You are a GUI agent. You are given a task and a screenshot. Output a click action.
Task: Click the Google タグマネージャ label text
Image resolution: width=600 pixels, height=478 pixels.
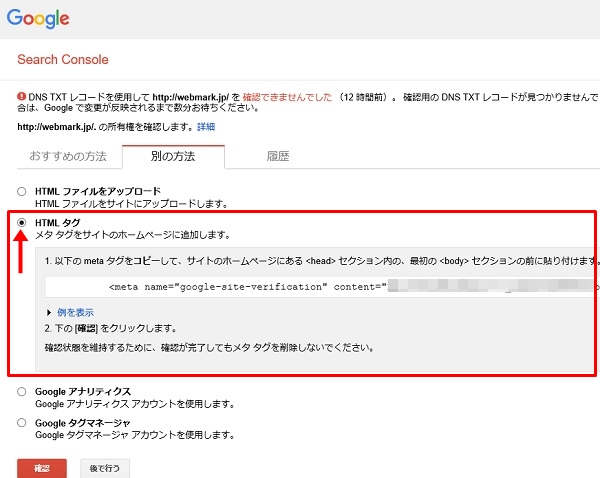tap(83, 423)
